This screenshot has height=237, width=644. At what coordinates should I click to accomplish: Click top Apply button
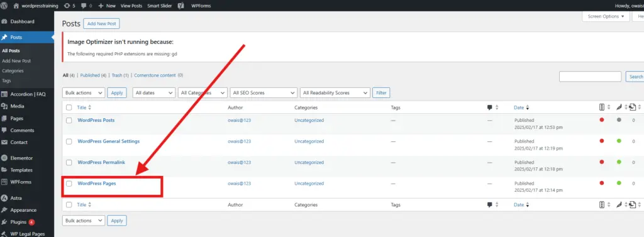[117, 93]
